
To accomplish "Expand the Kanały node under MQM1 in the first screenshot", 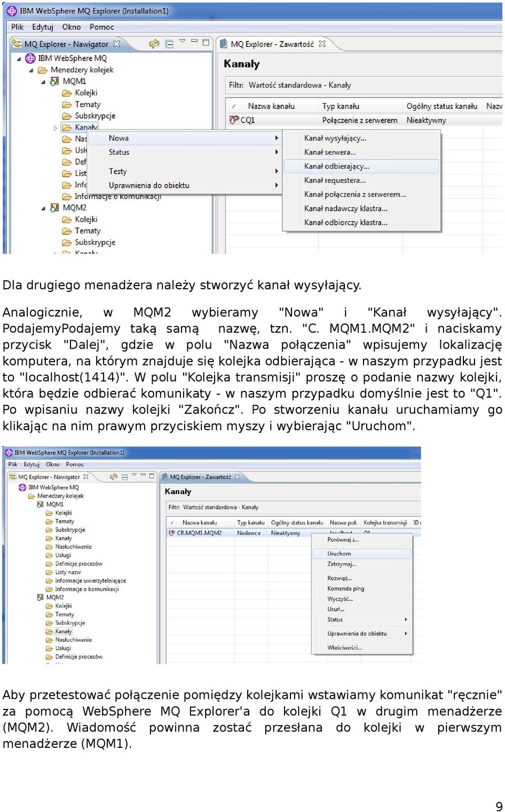I will [56, 128].
